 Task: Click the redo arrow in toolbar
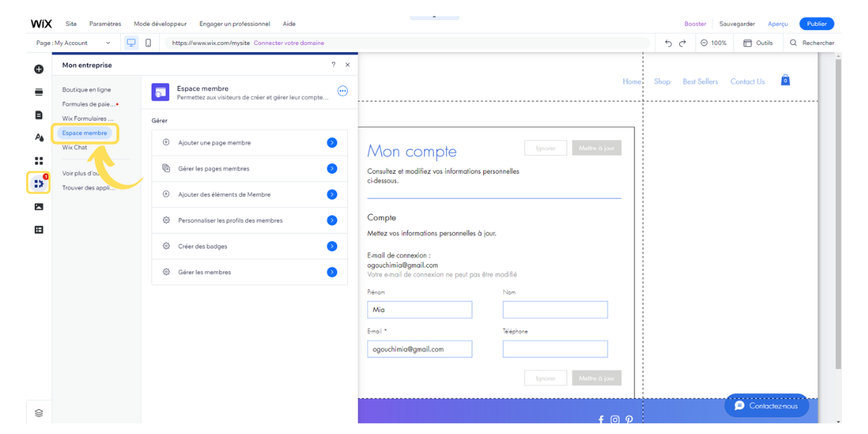pyautogui.click(x=682, y=43)
